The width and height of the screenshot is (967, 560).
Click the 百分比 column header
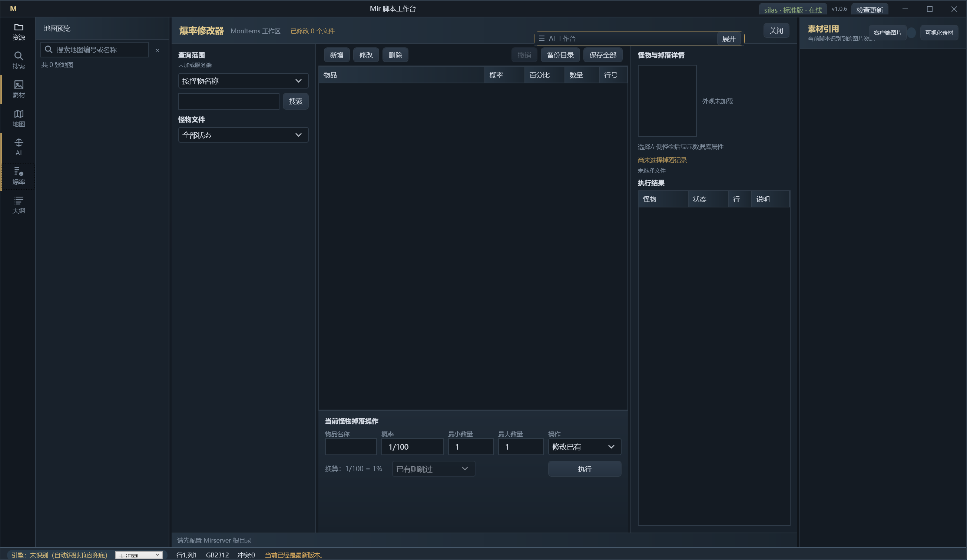[x=544, y=75]
